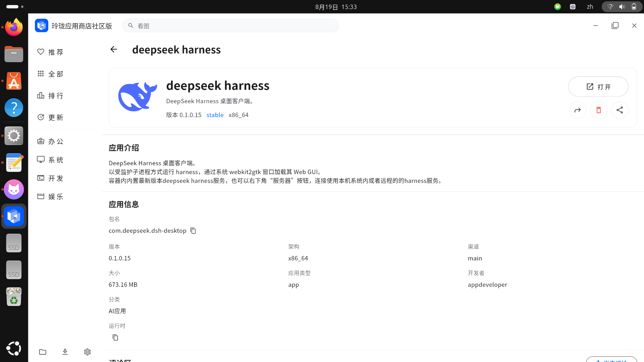The width and height of the screenshot is (644, 362).
Task: Click the blue stable channel label
Action: [215, 115]
